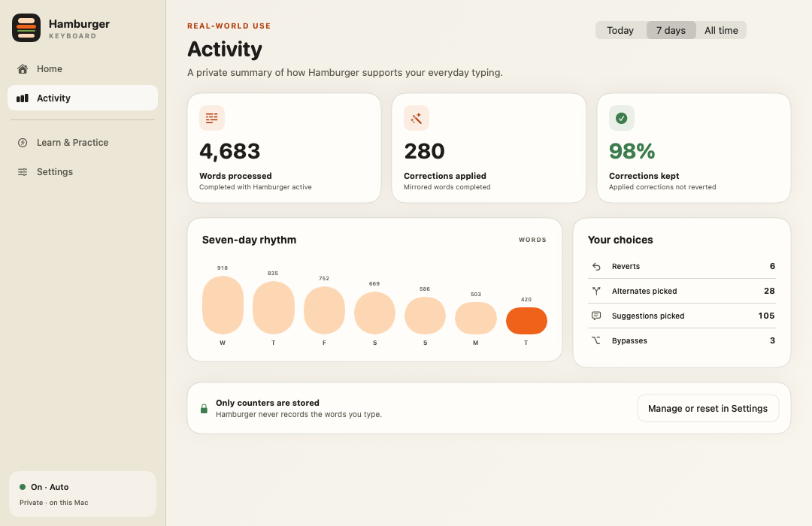Go to Settings from the sidebar

[x=83, y=172]
